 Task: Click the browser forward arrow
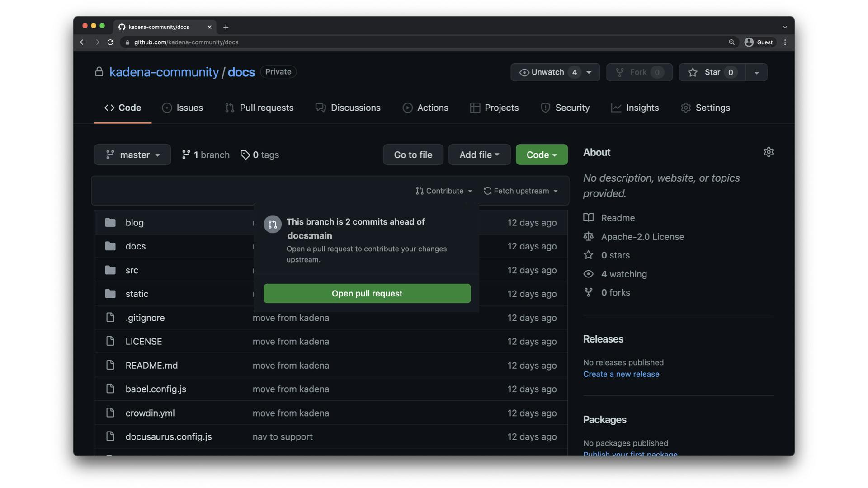tap(96, 42)
